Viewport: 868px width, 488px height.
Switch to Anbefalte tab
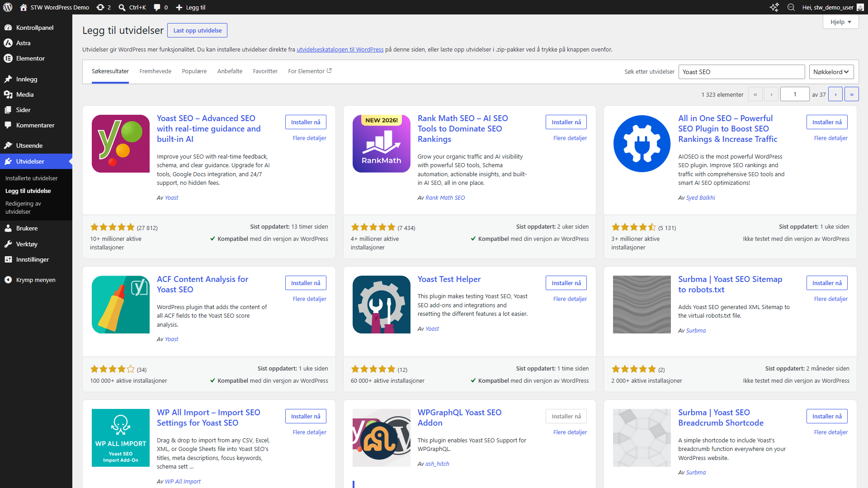pyautogui.click(x=230, y=71)
